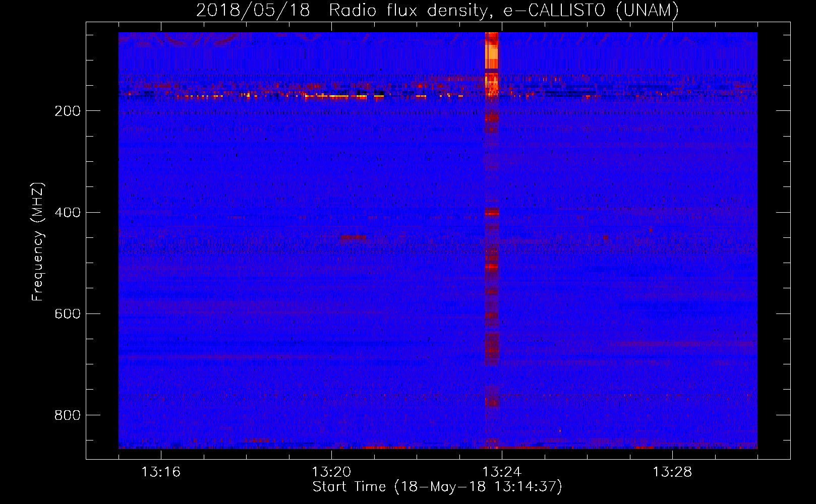Click the 400 frequency tick label
The width and height of the screenshot is (816, 504).
68,212
